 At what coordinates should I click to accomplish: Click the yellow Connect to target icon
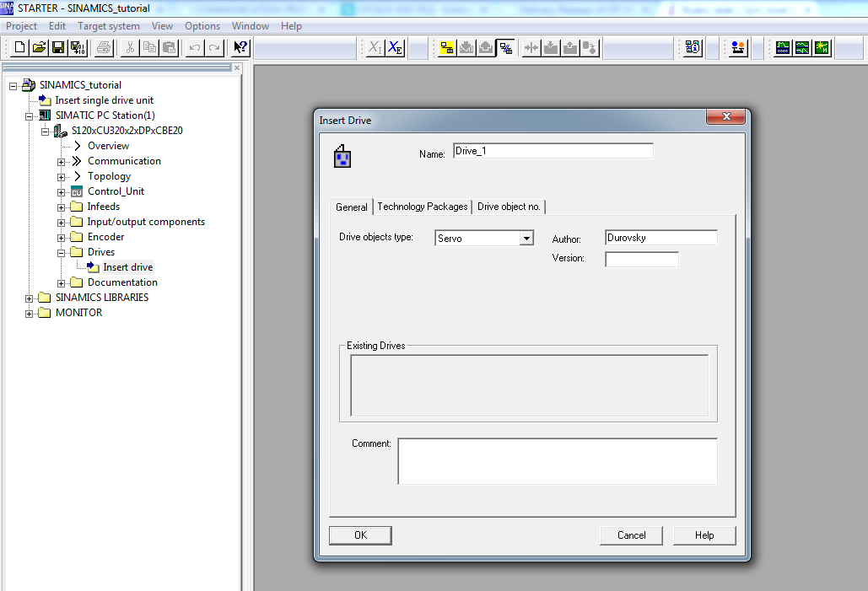pos(447,47)
